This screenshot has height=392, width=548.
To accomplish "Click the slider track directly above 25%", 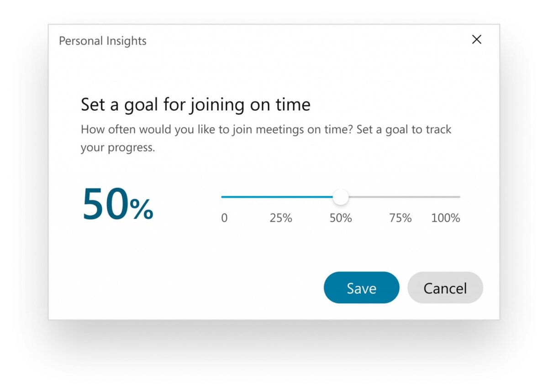I will (x=281, y=197).
